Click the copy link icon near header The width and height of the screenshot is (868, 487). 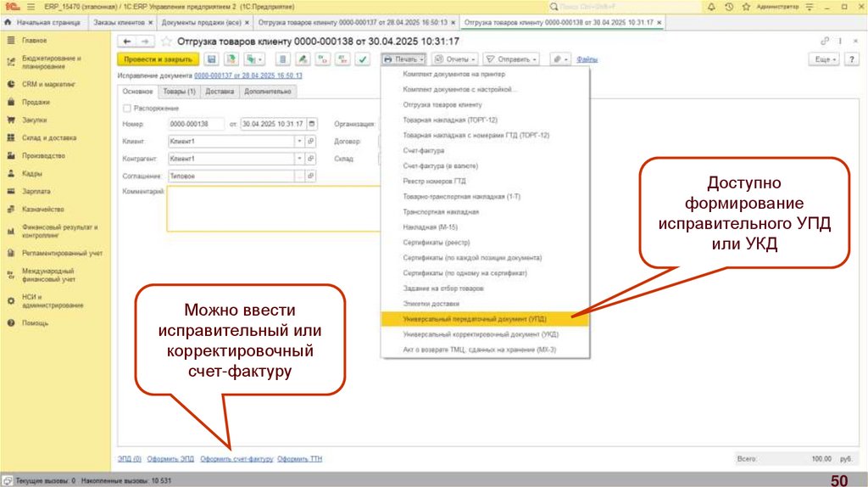point(825,41)
